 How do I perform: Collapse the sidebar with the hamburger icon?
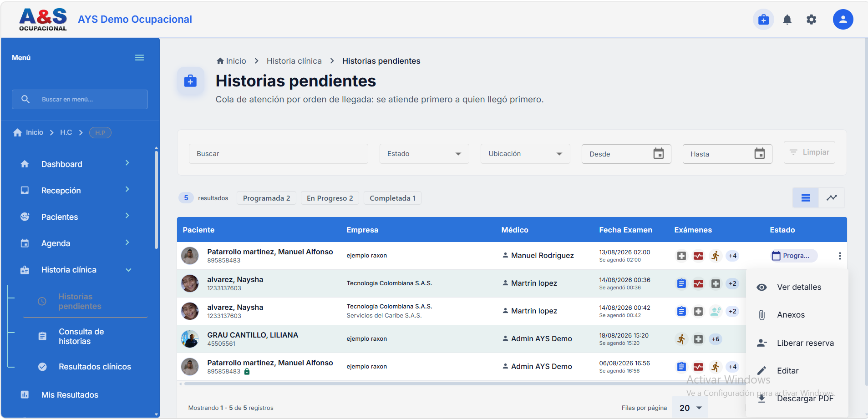[139, 58]
